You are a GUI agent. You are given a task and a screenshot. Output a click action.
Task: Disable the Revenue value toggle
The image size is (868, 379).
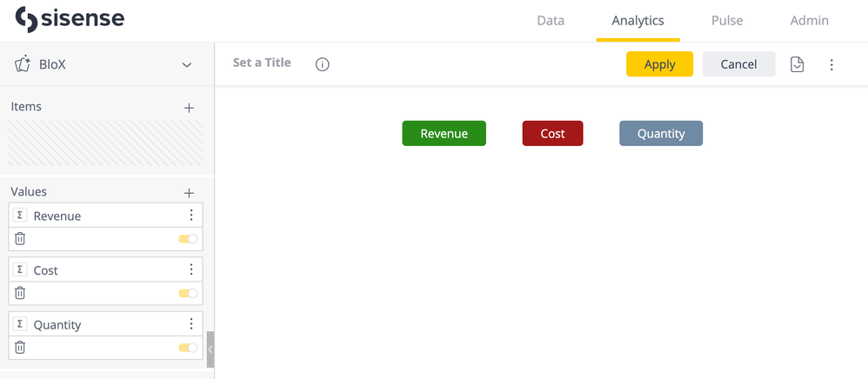tap(188, 239)
